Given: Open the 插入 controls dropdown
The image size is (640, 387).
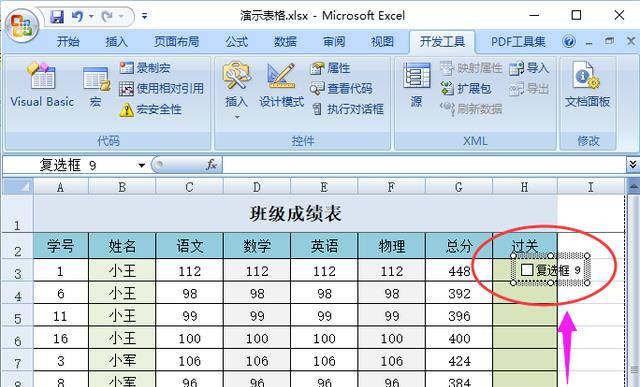Looking at the screenshot, I should [x=236, y=91].
